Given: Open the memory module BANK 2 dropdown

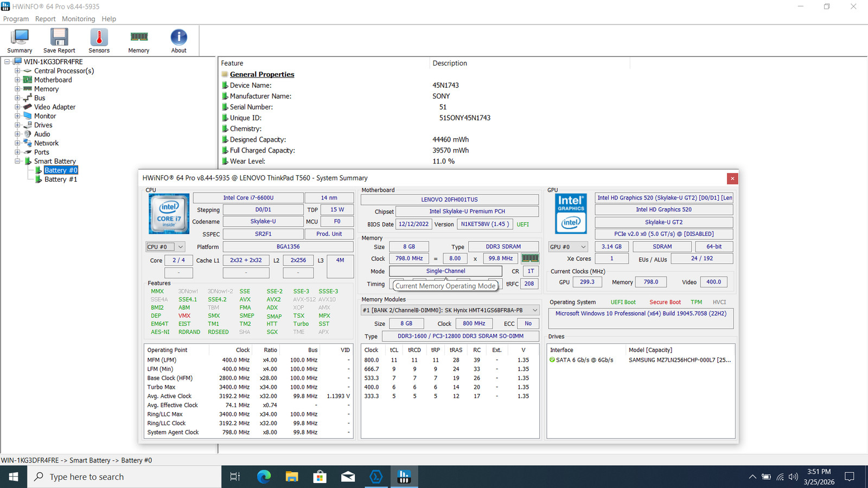Looking at the screenshot, I should (450, 310).
